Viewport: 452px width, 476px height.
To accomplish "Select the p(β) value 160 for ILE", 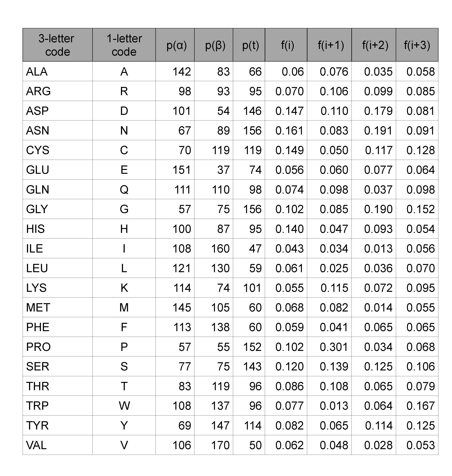I will [220, 249].
